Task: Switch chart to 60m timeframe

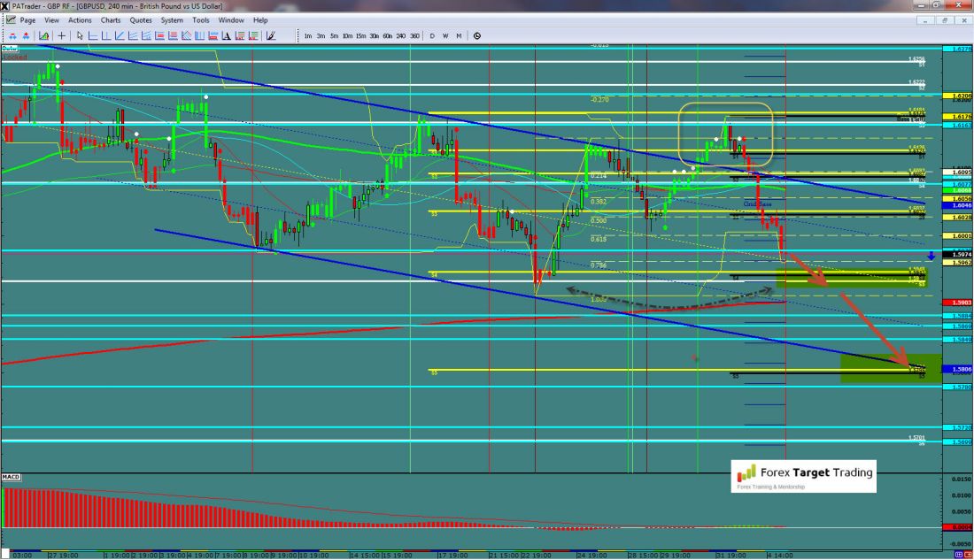Action: coord(387,35)
